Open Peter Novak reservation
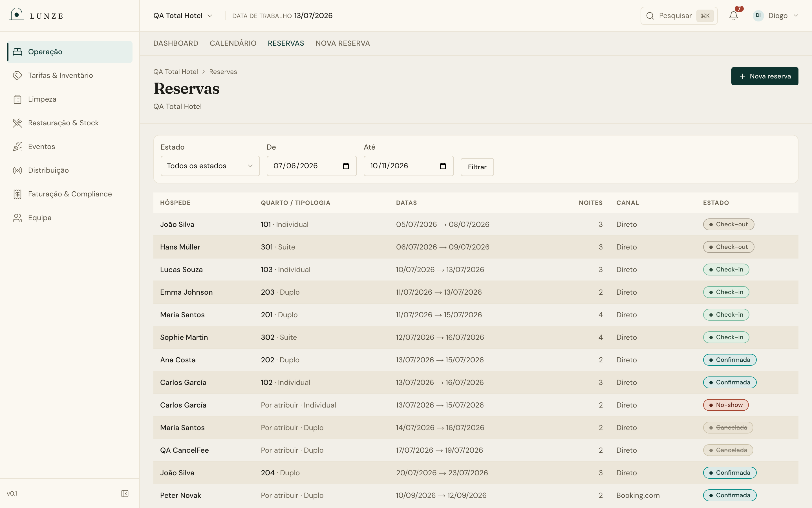This screenshot has width=812, height=508. [475, 495]
